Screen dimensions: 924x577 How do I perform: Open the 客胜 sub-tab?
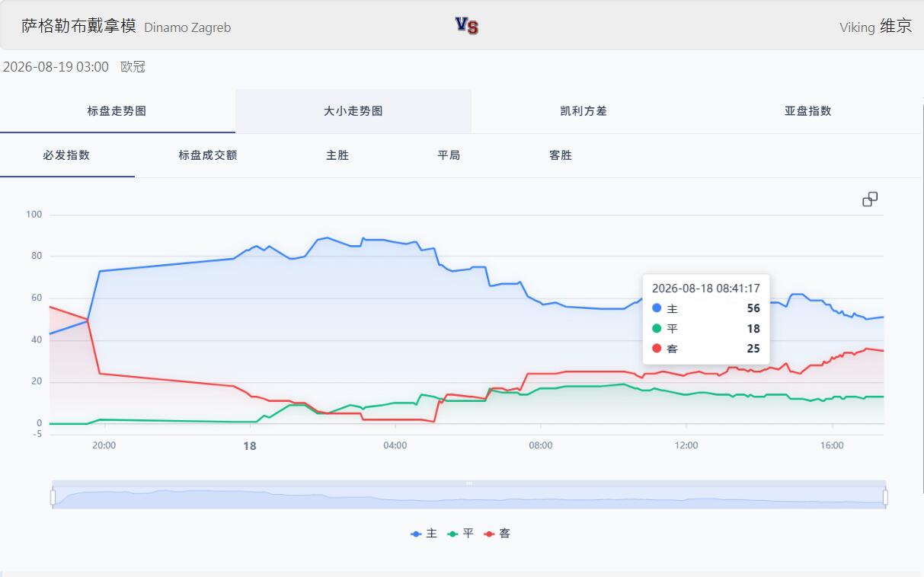(561, 155)
